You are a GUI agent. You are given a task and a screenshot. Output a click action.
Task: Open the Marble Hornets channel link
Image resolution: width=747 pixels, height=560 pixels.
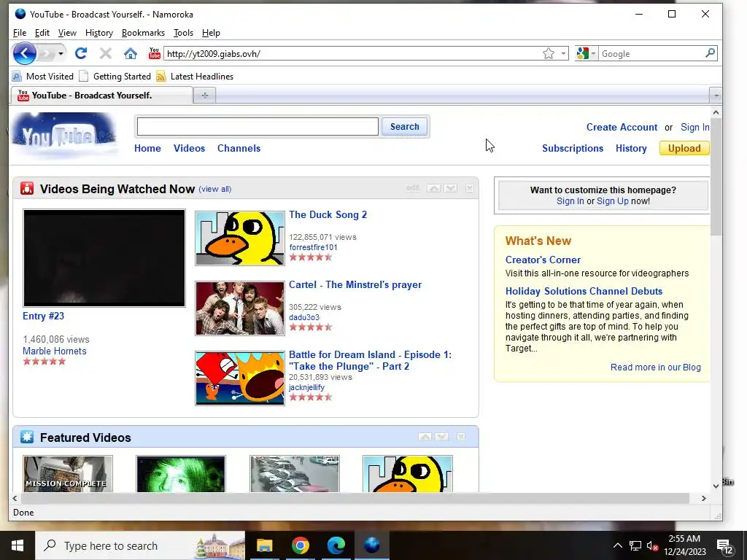54,351
